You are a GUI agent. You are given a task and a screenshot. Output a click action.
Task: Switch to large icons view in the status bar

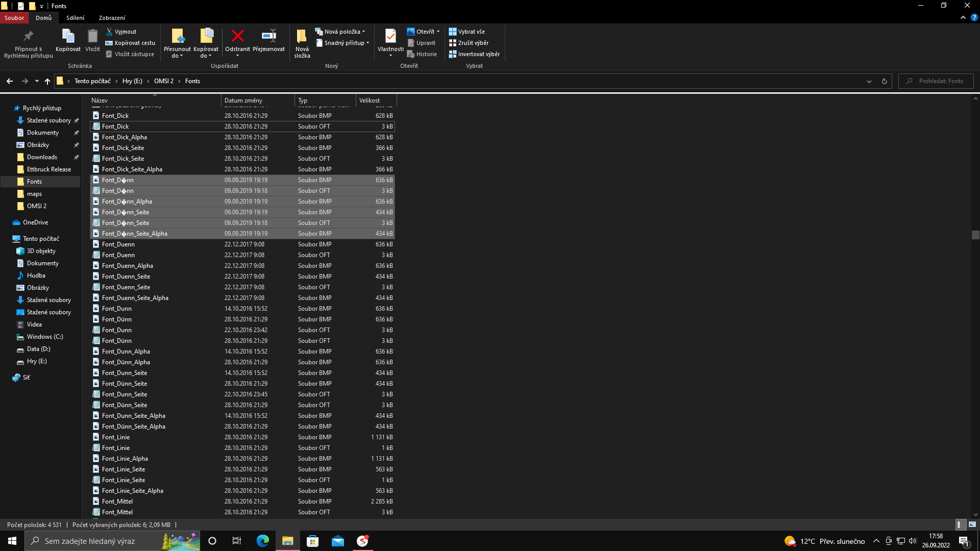pyautogui.click(x=972, y=524)
